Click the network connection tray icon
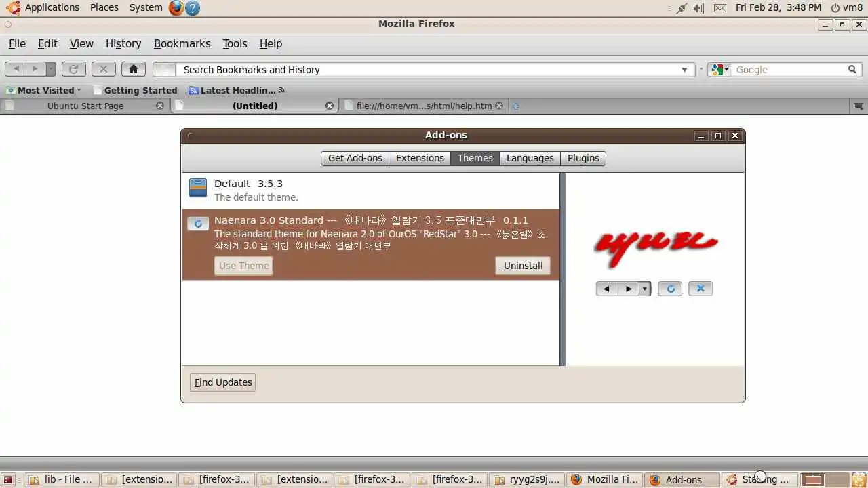The width and height of the screenshot is (868, 488). [x=682, y=8]
